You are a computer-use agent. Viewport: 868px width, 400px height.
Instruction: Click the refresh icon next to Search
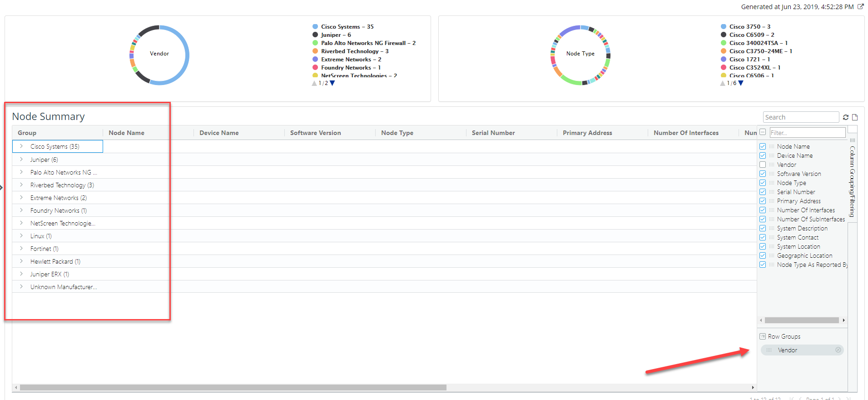pos(846,117)
